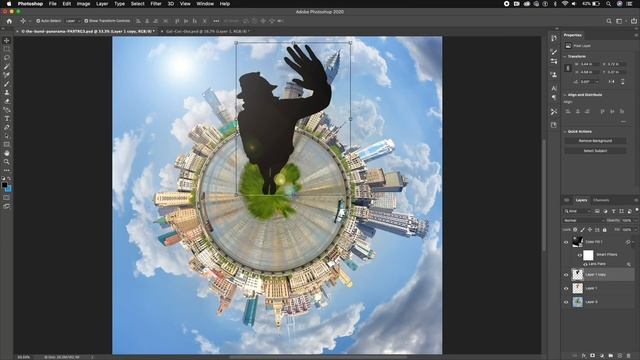Create a new group folder icon
Viewport: 640px width, 360px height.
tap(611, 356)
